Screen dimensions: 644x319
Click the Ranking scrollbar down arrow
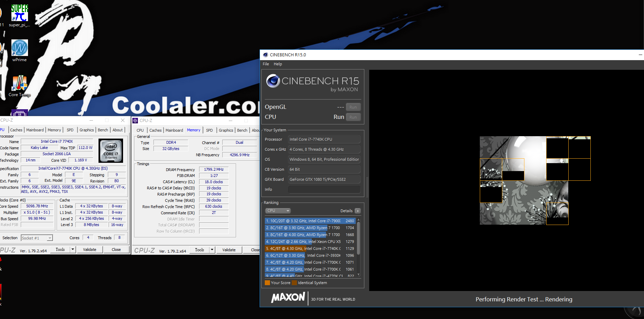[358, 275]
